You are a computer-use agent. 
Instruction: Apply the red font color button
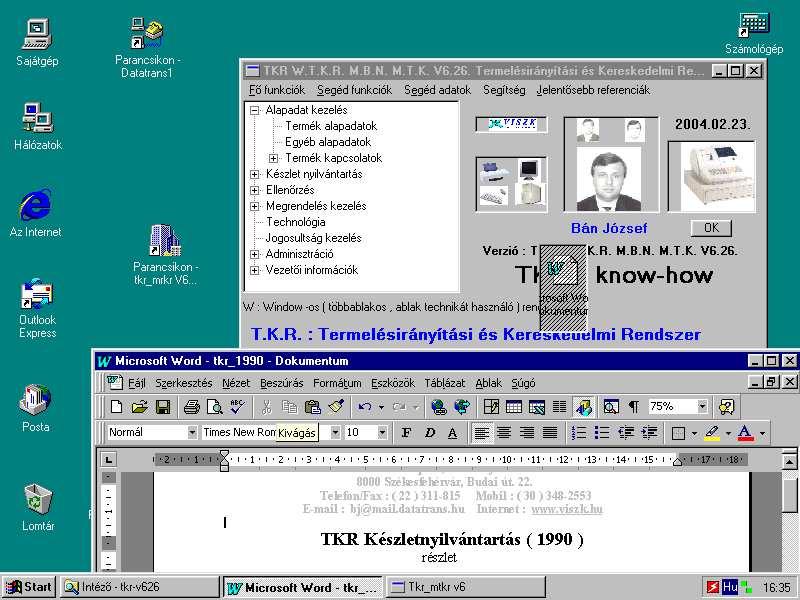point(746,433)
